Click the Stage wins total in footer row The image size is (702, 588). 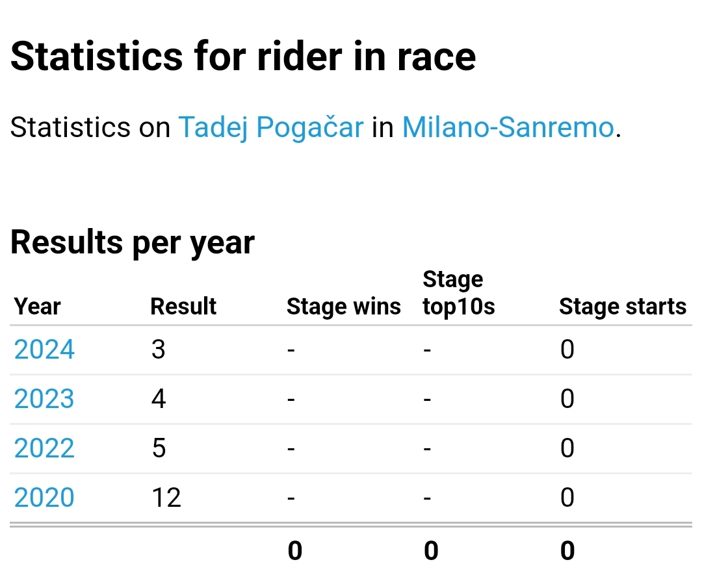[x=294, y=551]
